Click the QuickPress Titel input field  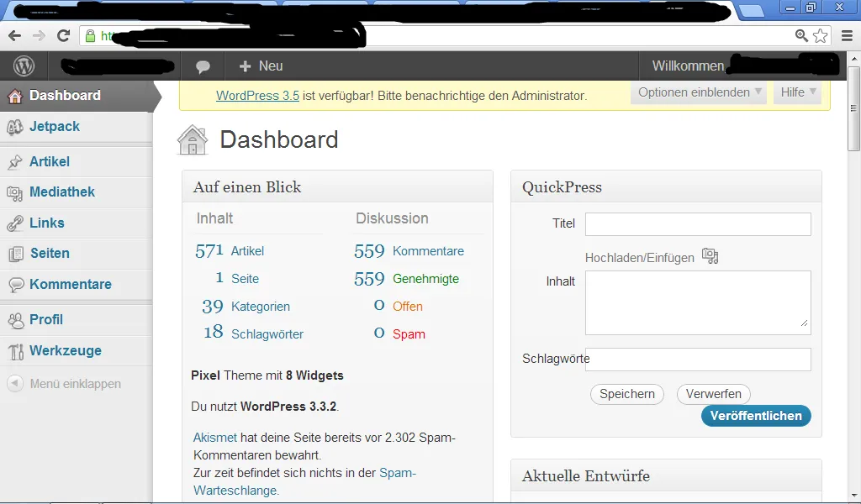point(697,224)
